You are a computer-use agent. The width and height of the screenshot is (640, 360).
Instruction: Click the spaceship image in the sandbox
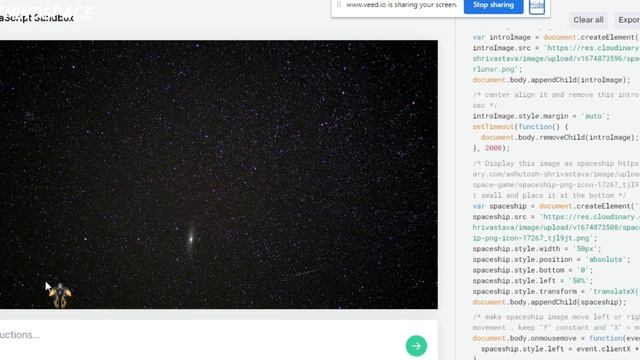[60, 296]
